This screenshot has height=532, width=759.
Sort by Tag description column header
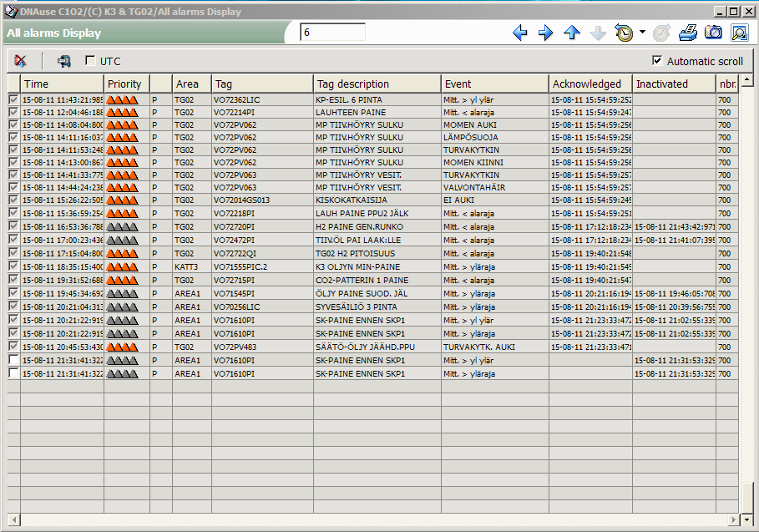pos(377,84)
